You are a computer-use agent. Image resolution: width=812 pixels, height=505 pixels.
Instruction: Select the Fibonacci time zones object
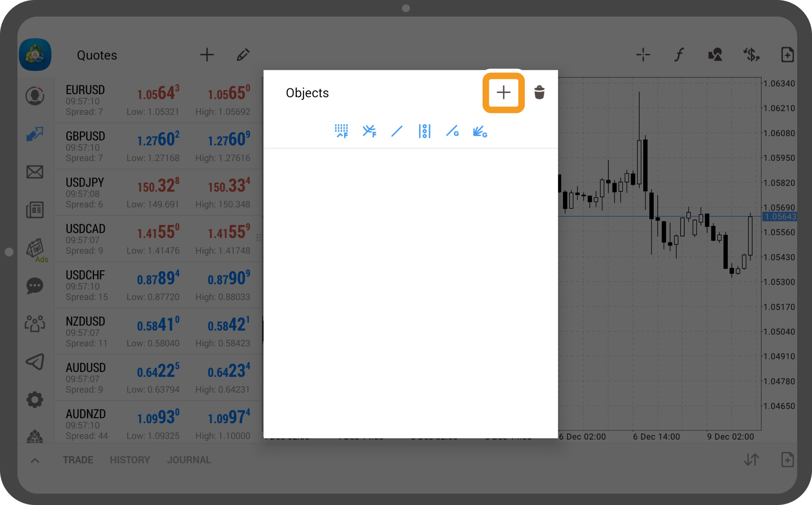pos(341,131)
